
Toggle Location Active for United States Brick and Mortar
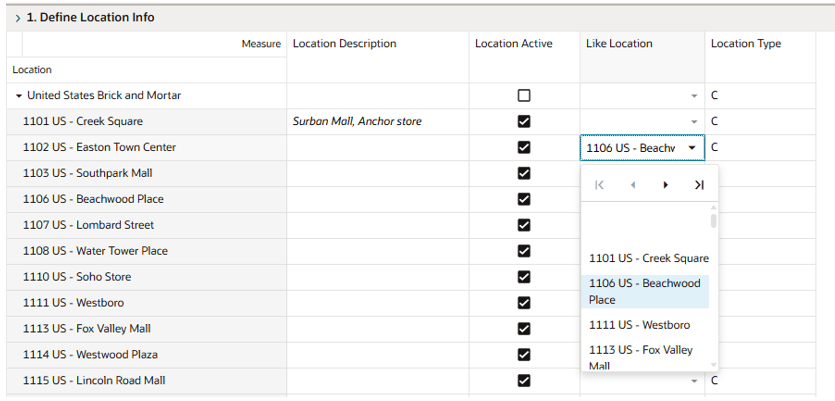tap(524, 95)
